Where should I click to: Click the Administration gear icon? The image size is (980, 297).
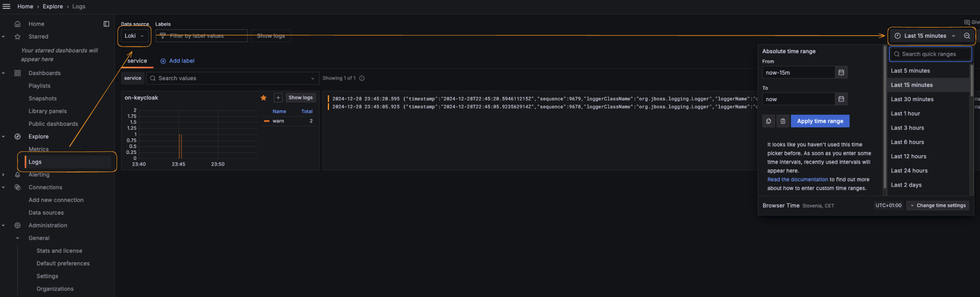pyautogui.click(x=18, y=225)
